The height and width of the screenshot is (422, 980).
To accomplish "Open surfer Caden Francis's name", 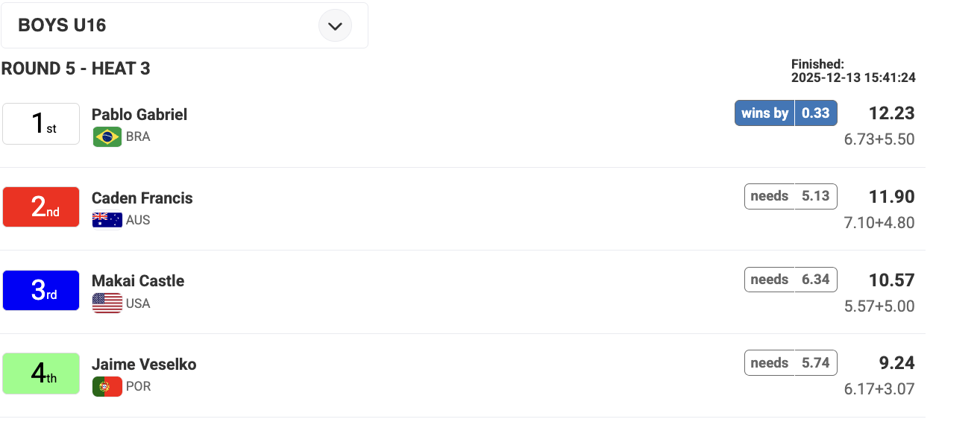I will pyautogui.click(x=142, y=198).
